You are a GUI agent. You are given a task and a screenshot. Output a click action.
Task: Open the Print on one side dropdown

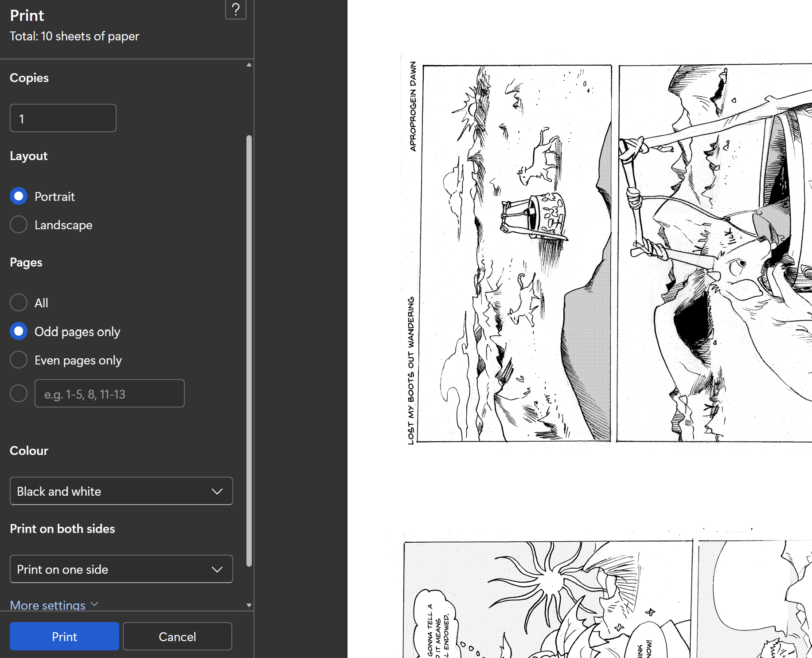[121, 569]
